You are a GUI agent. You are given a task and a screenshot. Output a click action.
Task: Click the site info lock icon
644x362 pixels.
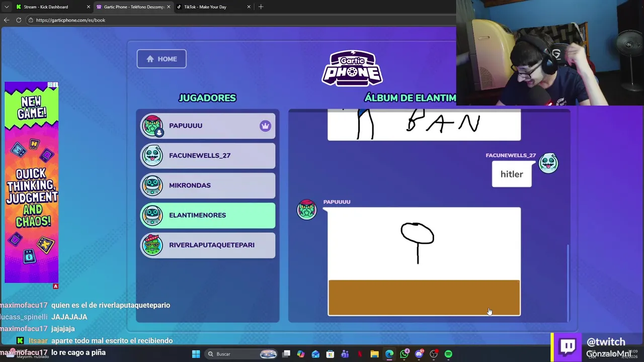click(31, 20)
